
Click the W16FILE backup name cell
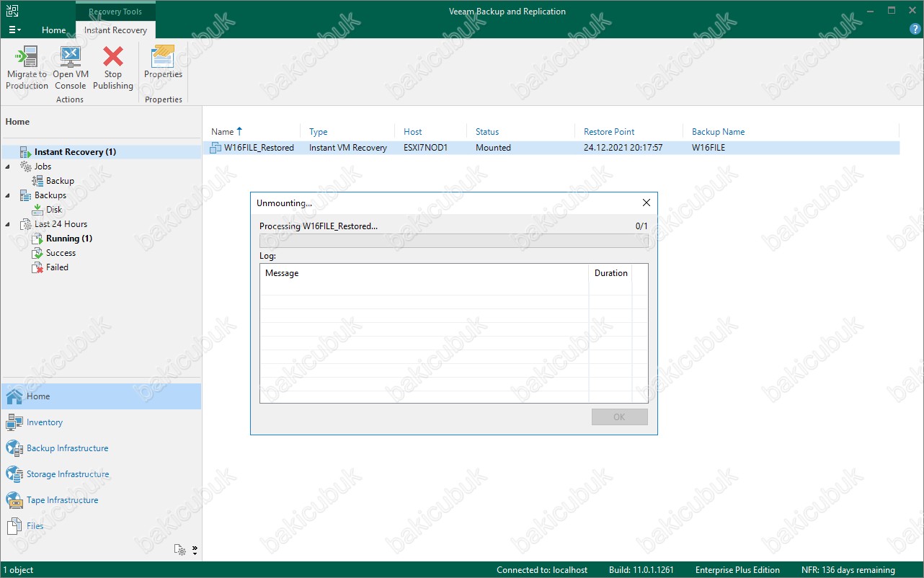pos(708,148)
